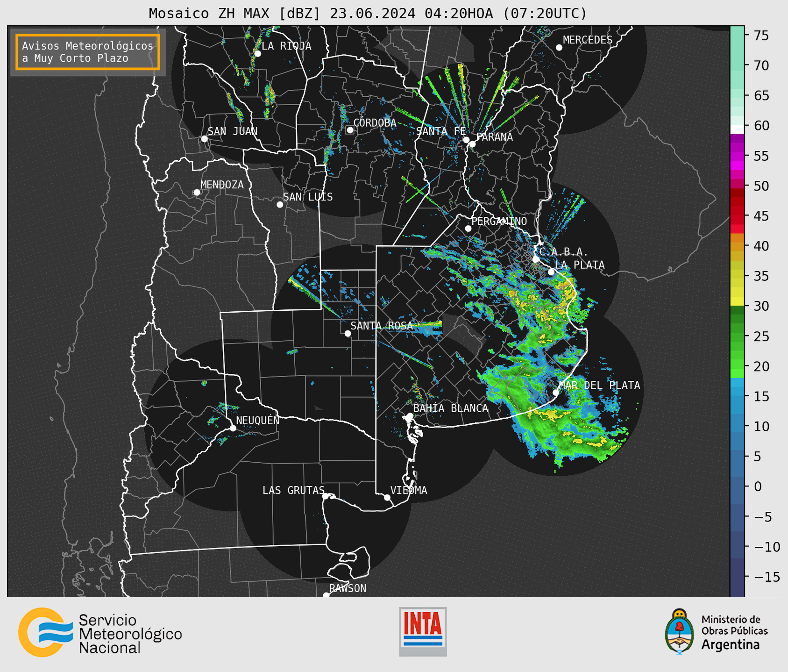Click the SANTA FE city marker dot
788x672 pixels.
(466, 140)
